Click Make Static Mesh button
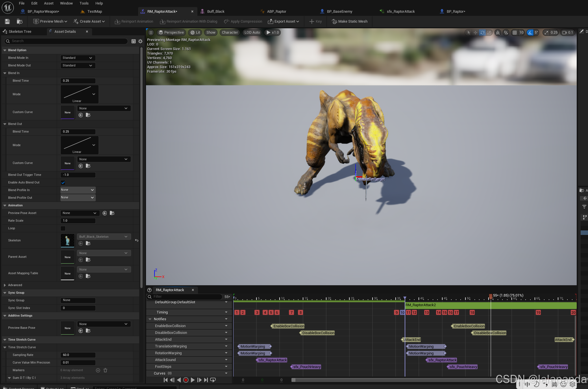The width and height of the screenshot is (588, 389). 350,21
